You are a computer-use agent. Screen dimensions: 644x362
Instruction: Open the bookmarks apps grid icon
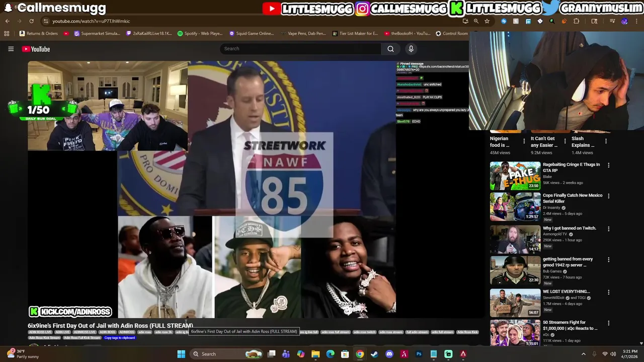pos(7,34)
